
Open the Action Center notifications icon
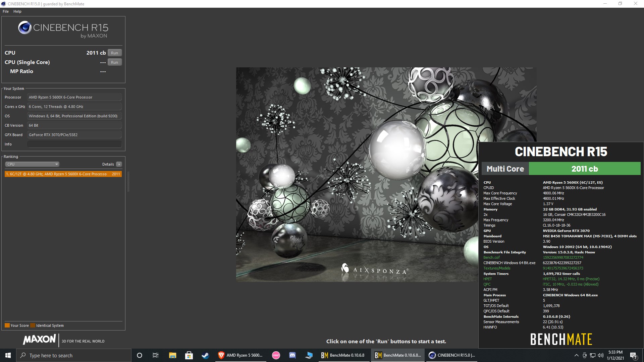click(x=634, y=355)
